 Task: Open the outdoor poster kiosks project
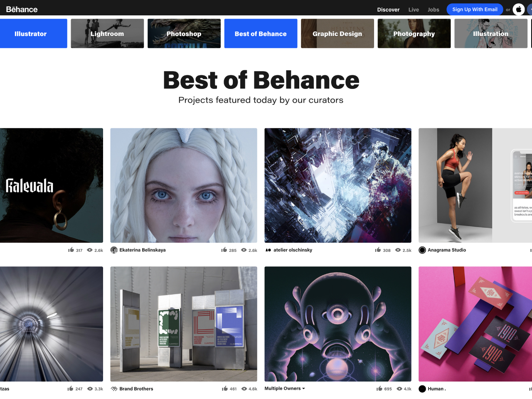click(x=184, y=324)
